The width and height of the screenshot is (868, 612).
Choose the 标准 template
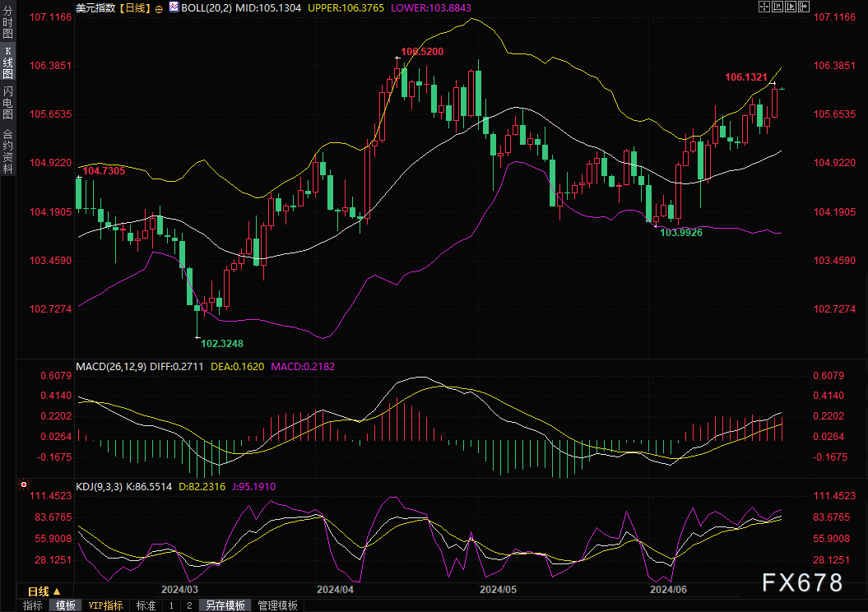tap(146, 605)
